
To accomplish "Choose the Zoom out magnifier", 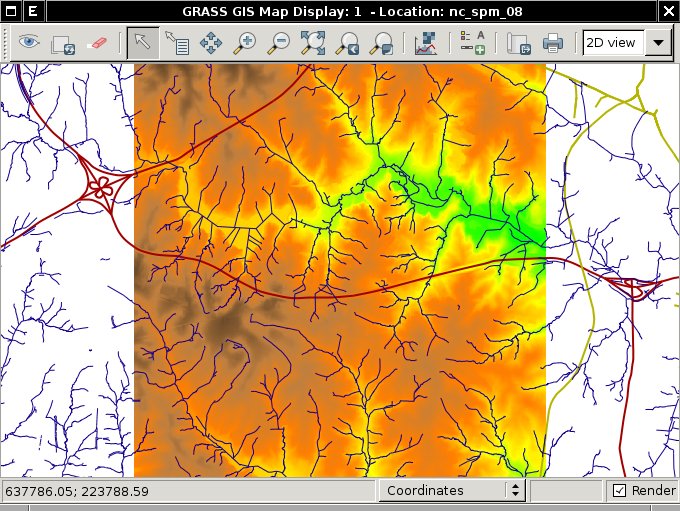I will (x=279, y=43).
